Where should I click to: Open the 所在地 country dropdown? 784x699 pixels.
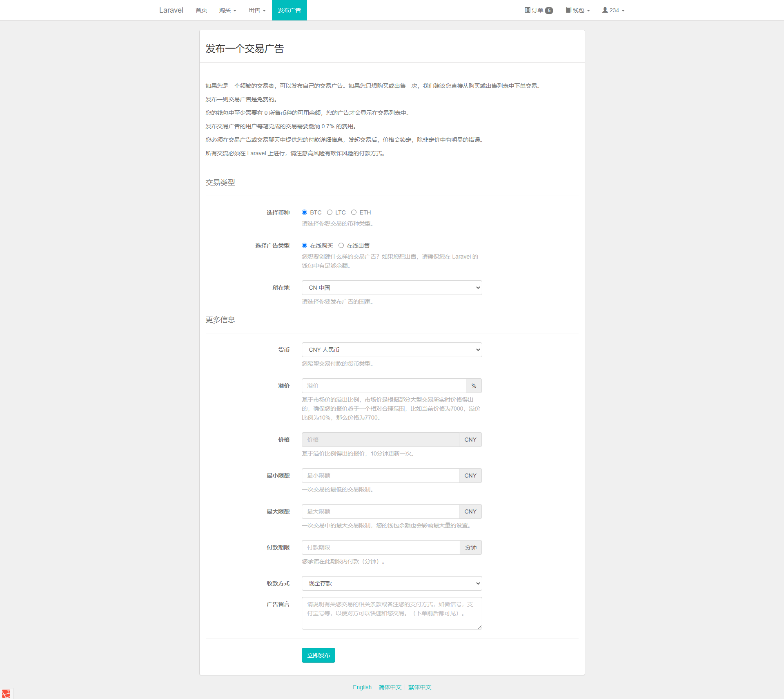392,288
